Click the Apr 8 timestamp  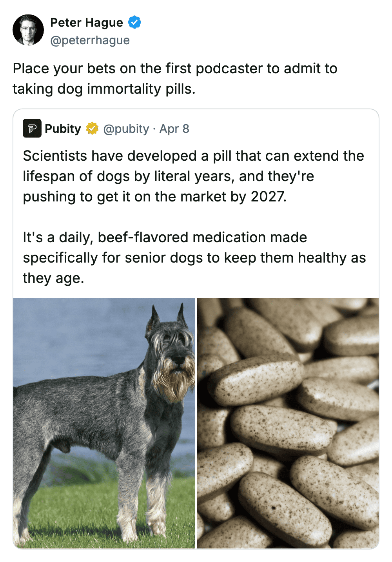click(x=174, y=129)
